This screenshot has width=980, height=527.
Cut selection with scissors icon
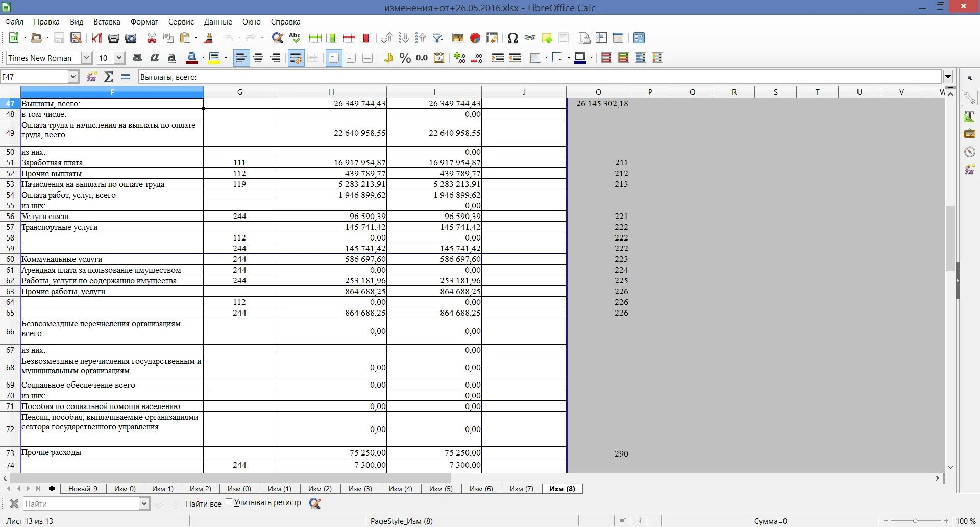tap(152, 38)
